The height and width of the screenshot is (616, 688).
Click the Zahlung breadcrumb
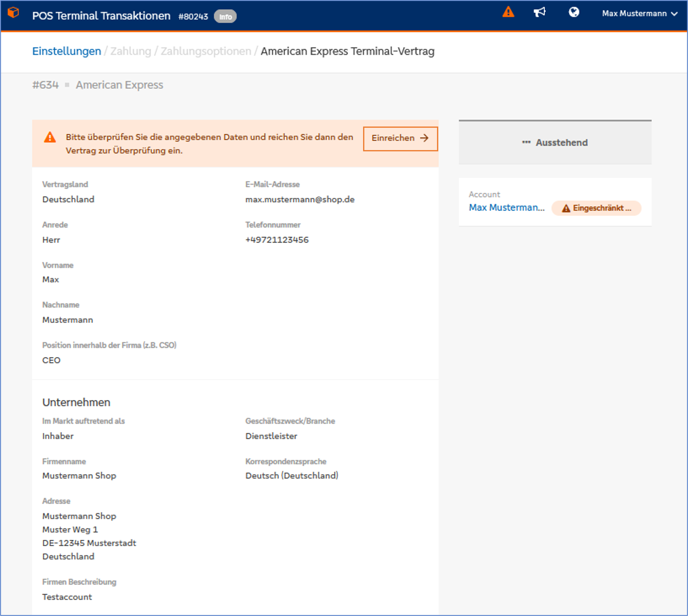[131, 51]
